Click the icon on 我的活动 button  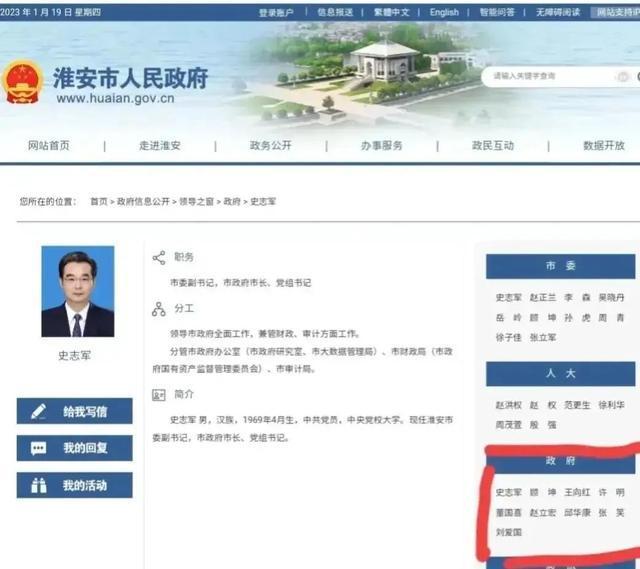coord(39,486)
